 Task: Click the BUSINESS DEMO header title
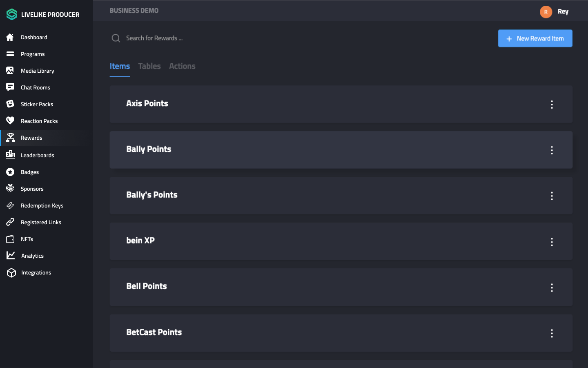(134, 11)
